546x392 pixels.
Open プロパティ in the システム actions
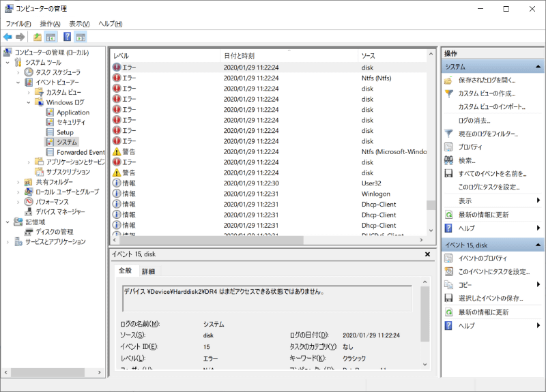(470, 147)
